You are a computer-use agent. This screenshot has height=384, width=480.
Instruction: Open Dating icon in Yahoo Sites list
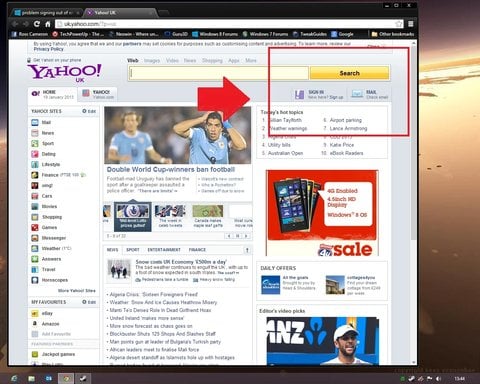35,154
